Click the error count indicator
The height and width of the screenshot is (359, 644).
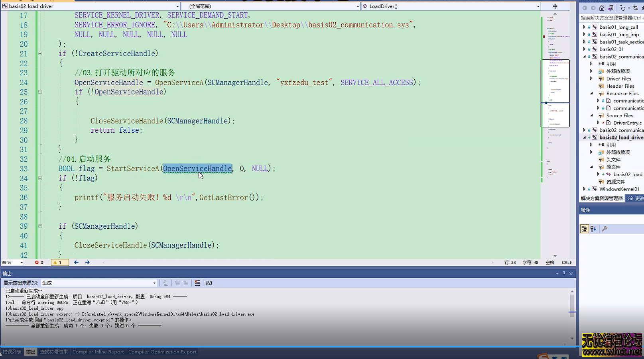39,263
